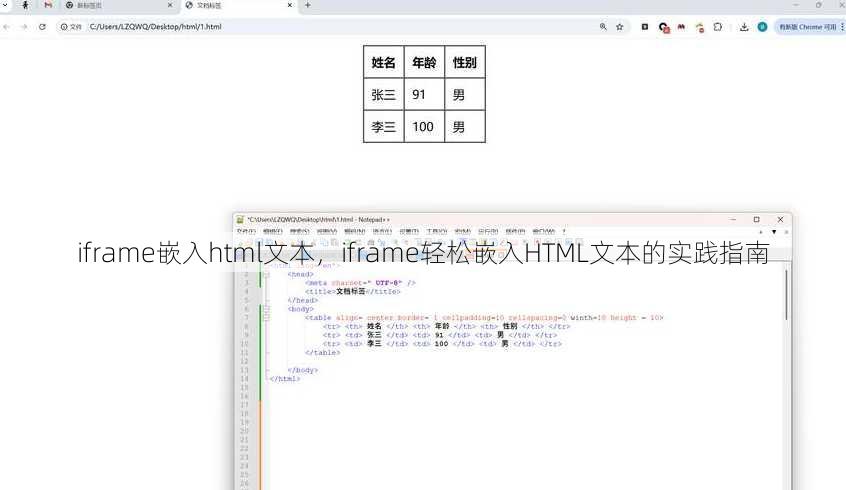Open Chrome tab search chevron
The height and width of the screenshot is (490, 846).
[x=6, y=5]
